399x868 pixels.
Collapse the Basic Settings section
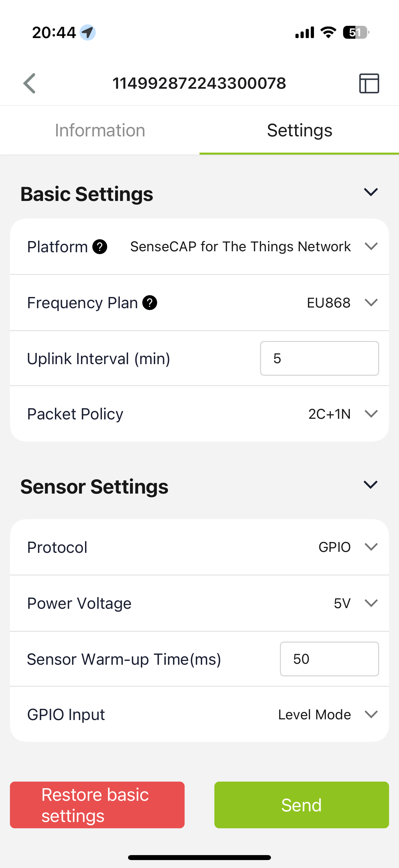[371, 192]
